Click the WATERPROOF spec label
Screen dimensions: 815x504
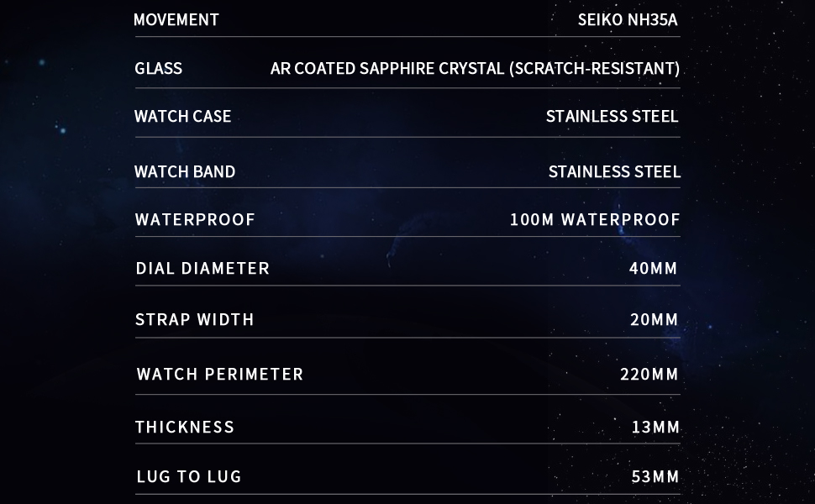(195, 219)
